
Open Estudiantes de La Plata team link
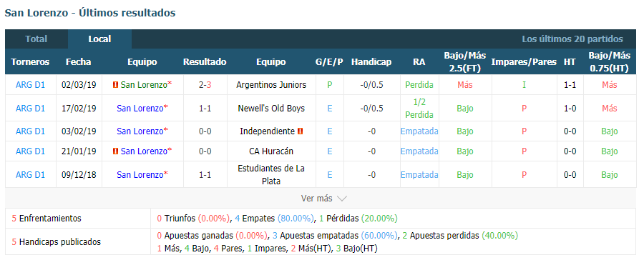tap(271, 175)
